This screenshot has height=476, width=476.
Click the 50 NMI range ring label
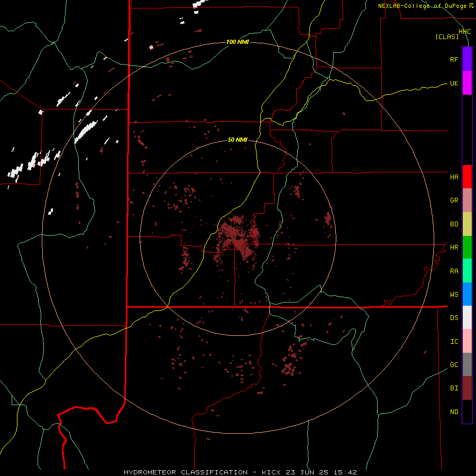(x=237, y=140)
